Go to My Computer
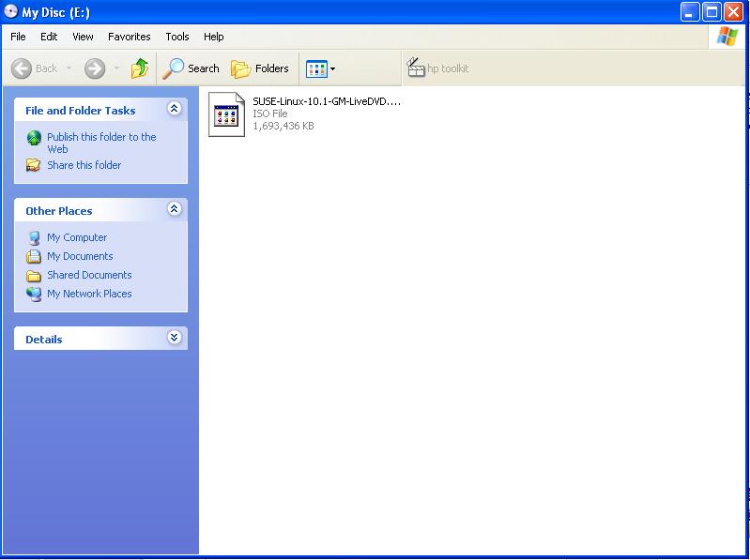The image size is (750, 560). click(x=77, y=237)
